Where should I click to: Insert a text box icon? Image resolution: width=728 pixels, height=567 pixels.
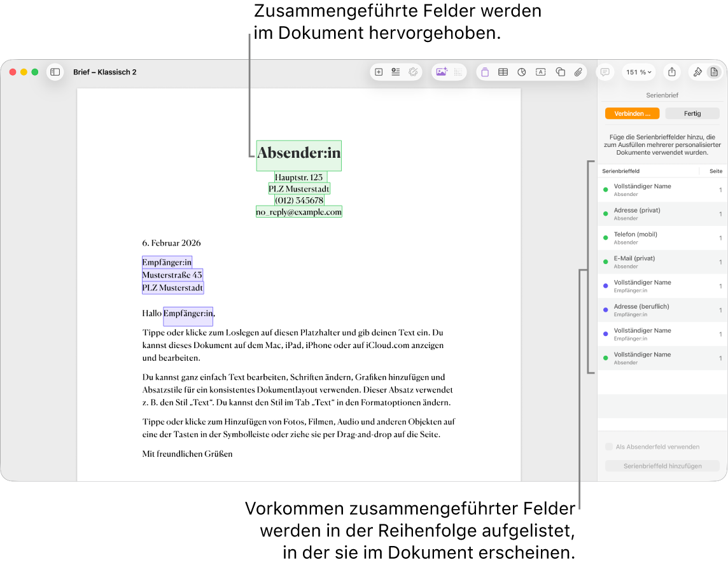click(x=540, y=72)
